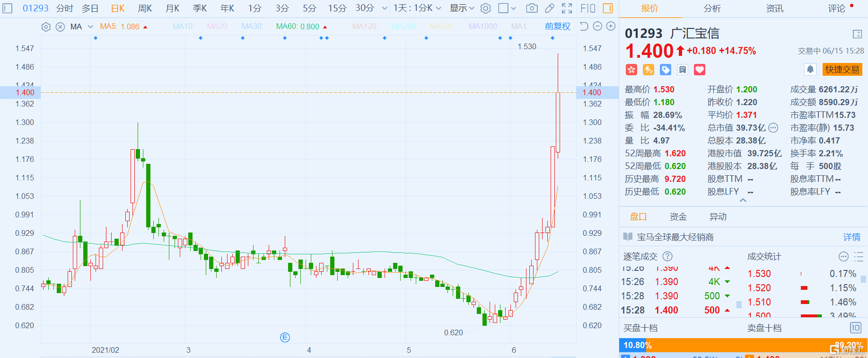Open the 详情 company details link

[x=852, y=237]
